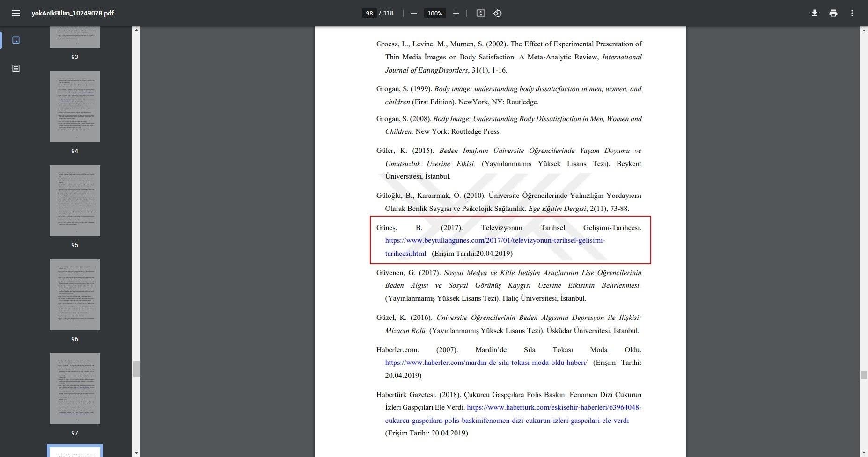Show document outline in sidebar
This screenshot has width=868, height=457.
tap(16, 68)
